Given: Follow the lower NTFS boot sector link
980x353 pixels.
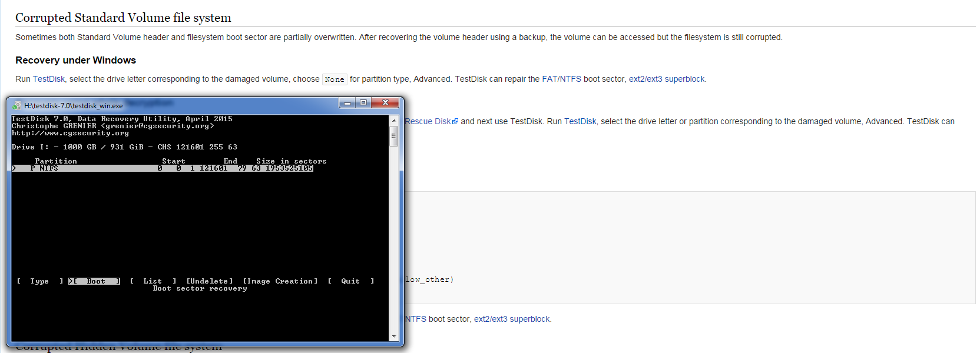Looking at the screenshot, I should click(x=415, y=319).
